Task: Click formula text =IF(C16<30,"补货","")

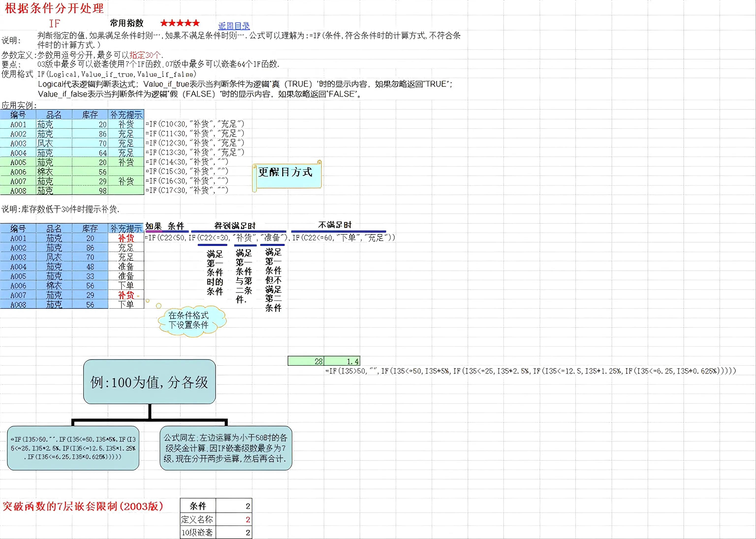Action: pyautogui.click(x=187, y=181)
